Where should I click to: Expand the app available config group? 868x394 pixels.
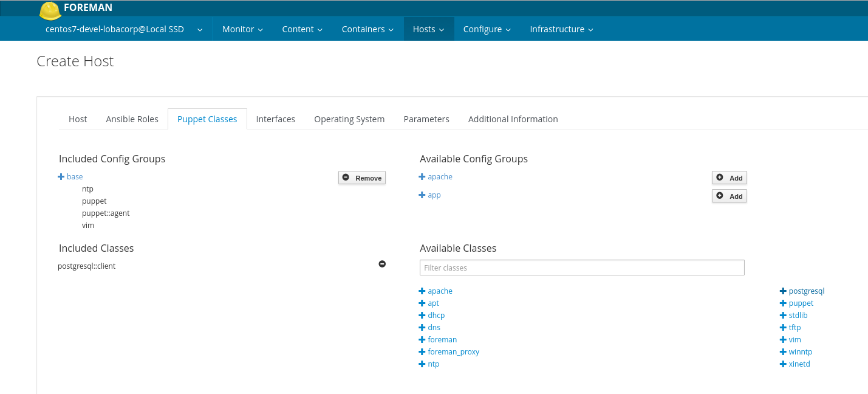434,195
